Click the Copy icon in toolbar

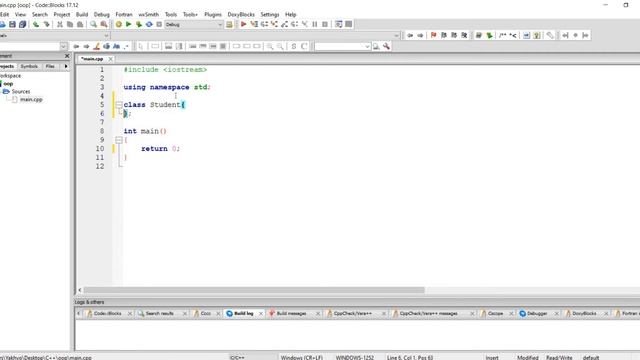[x=70, y=24]
